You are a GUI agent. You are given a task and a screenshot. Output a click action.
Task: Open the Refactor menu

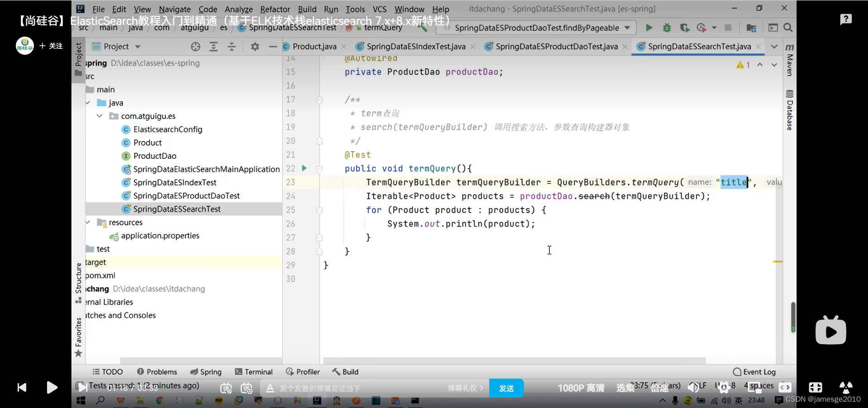[275, 9]
